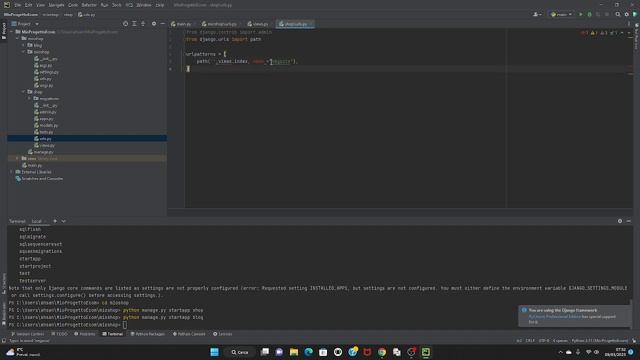Switch to the mioshop urls.py editor tab
The image size is (640, 360).
(220, 24)
